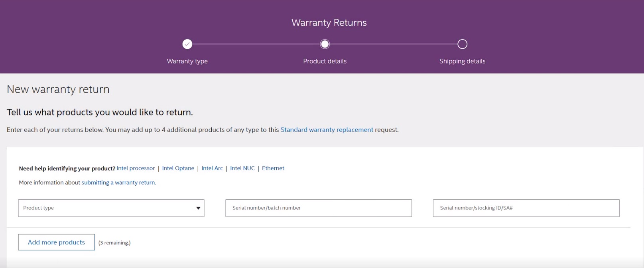Viewport: 644px width, 268px height.
Task: Open the Intel NUC help link
Action: 242,168
